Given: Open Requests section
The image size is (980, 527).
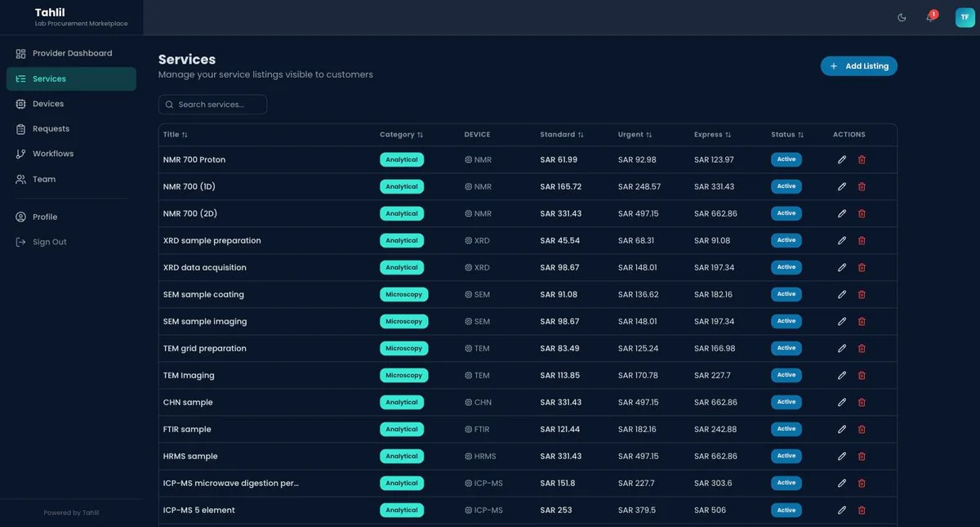Looking at the screenshot, I should (71, 128).
